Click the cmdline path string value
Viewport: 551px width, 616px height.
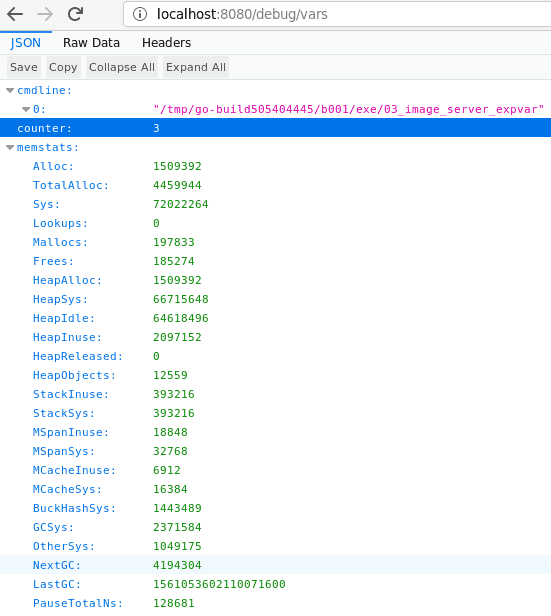pos(348,109)
